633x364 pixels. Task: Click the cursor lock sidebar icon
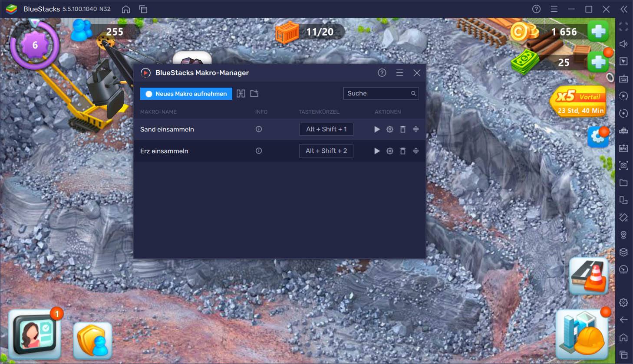coord(623,61)
